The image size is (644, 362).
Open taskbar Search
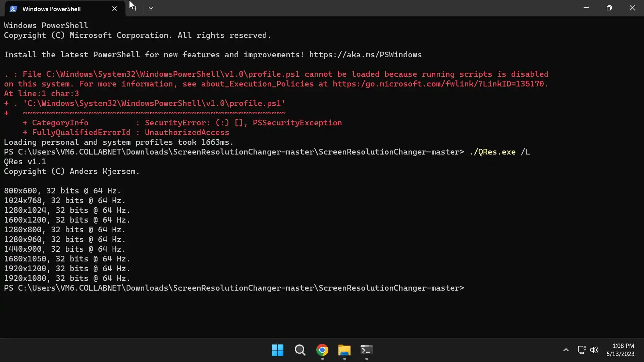[300, 350]
